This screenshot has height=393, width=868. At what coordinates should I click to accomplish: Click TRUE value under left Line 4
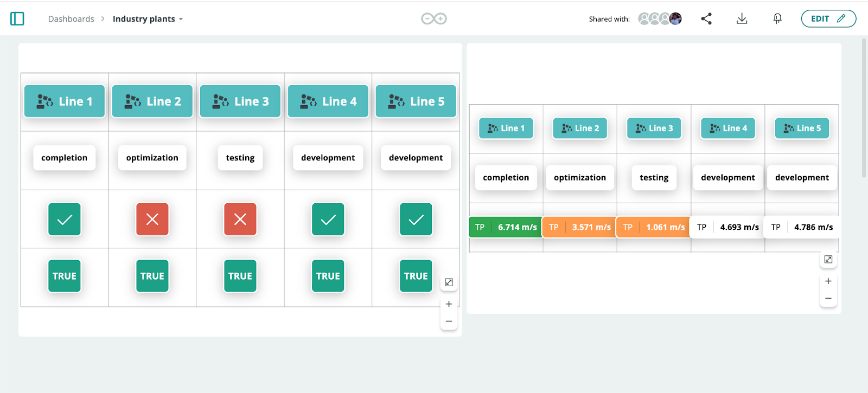(x=328, y=276)
